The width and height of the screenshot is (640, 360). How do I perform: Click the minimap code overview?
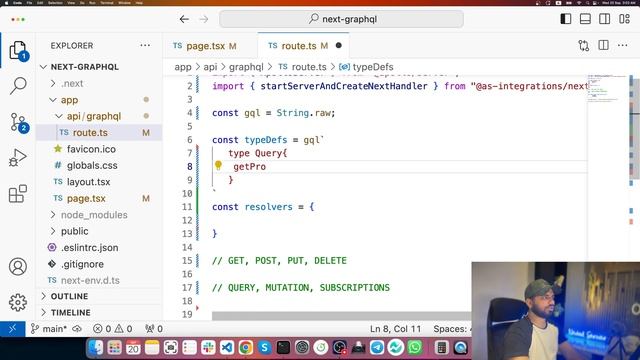click(x=608, y=88)
